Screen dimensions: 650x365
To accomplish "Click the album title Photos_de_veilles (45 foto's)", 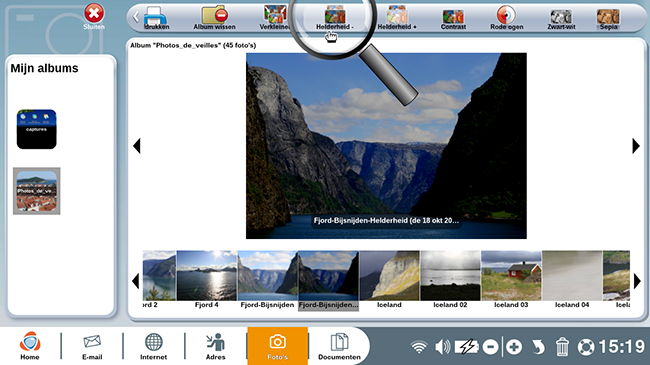I will tap(193, 45).
